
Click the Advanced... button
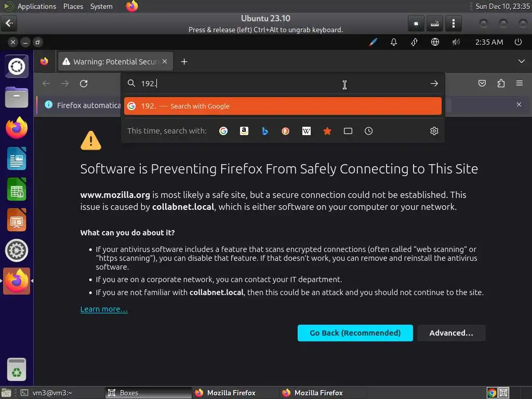(x=451, y=333)
